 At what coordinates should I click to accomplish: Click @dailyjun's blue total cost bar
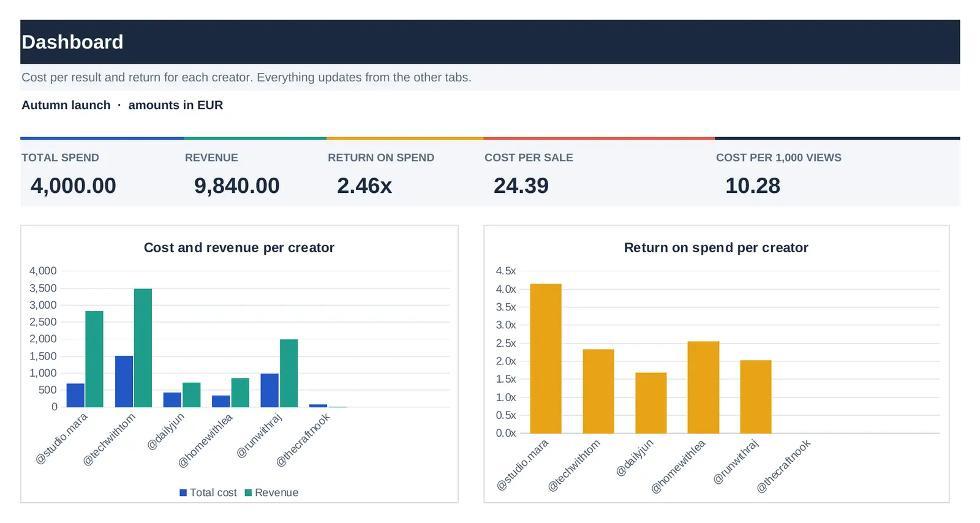coord(172,400)
